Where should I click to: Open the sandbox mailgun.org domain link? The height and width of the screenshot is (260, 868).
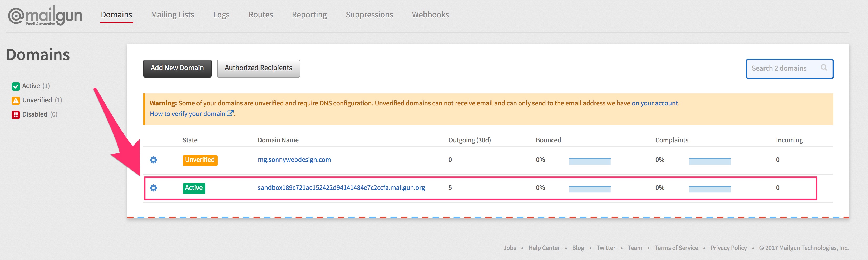(341, 187)
